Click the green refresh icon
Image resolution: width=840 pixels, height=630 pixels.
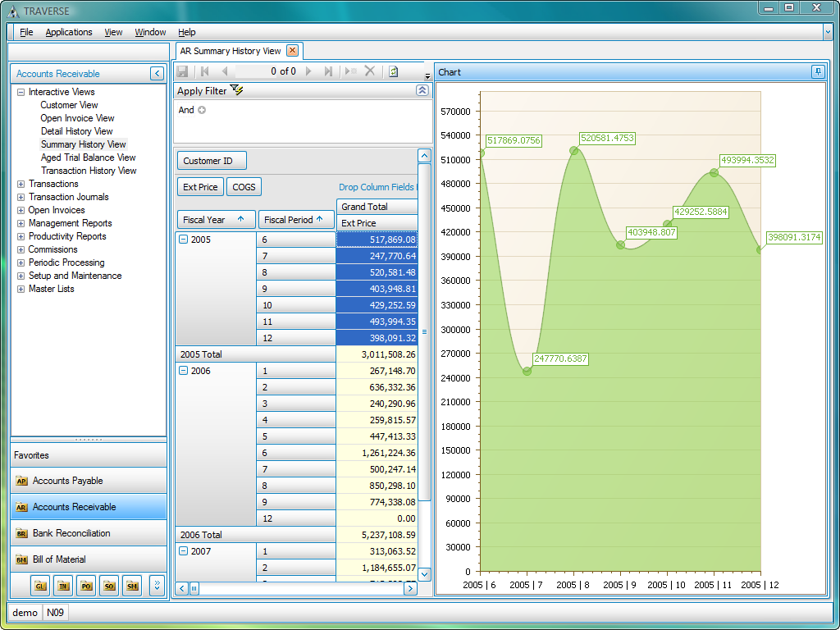click(393, 71)
